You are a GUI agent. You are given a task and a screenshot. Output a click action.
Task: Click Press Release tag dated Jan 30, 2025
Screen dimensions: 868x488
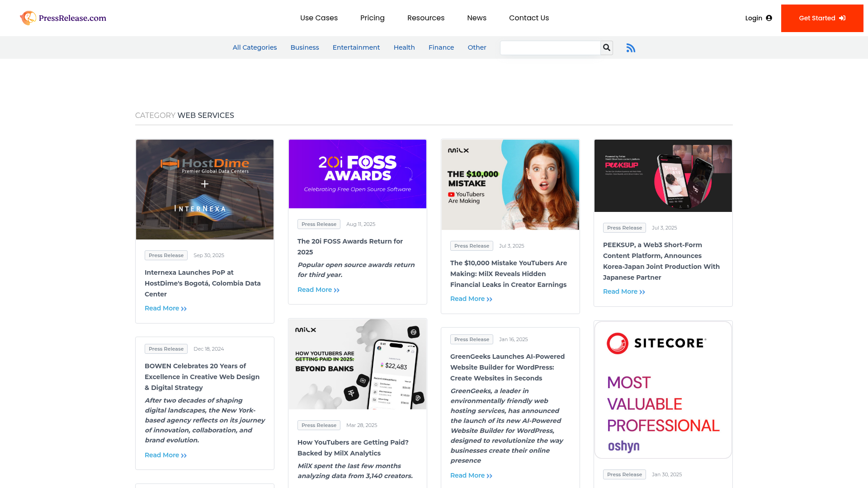(x=624, y=474)
